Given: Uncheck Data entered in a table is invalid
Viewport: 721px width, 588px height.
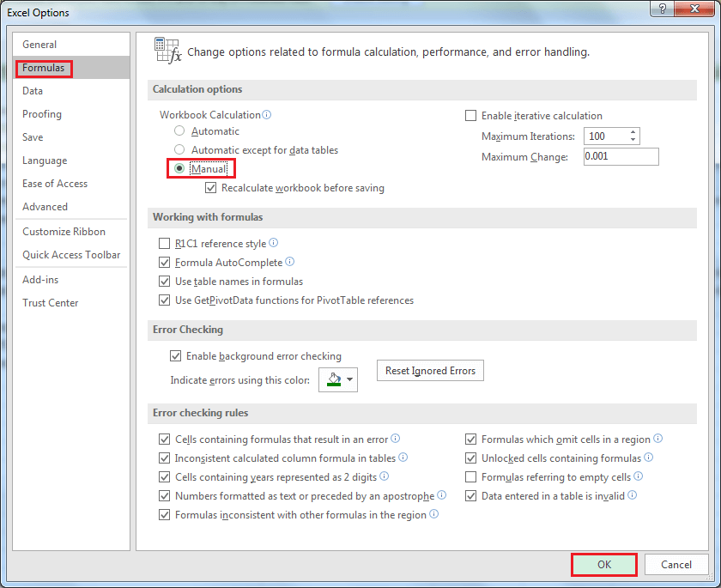Looking at the screenshot, I should 471,495.
